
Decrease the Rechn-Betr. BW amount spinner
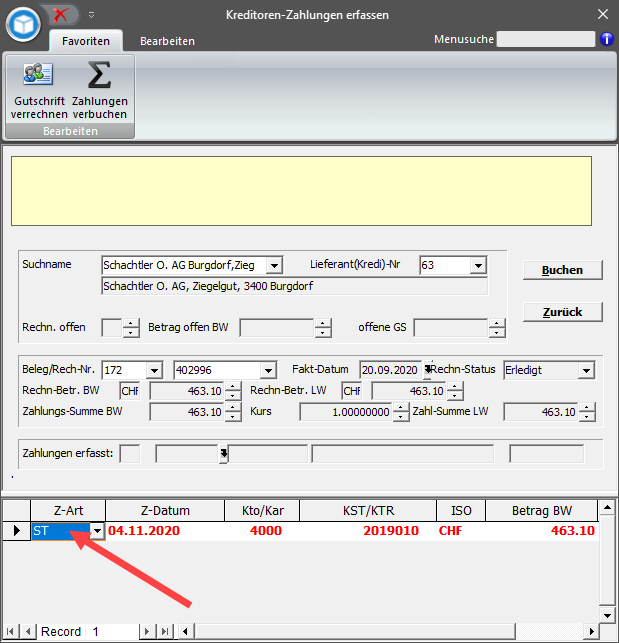coord(233,396)
